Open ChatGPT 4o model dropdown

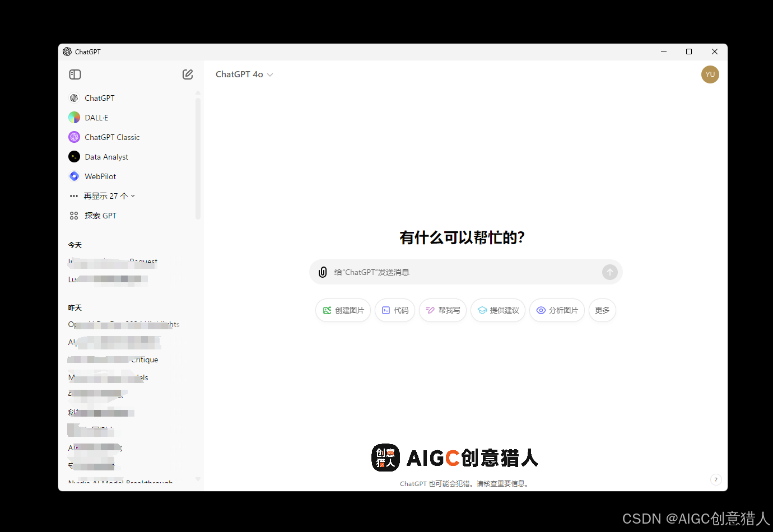[x=244, y=74]
